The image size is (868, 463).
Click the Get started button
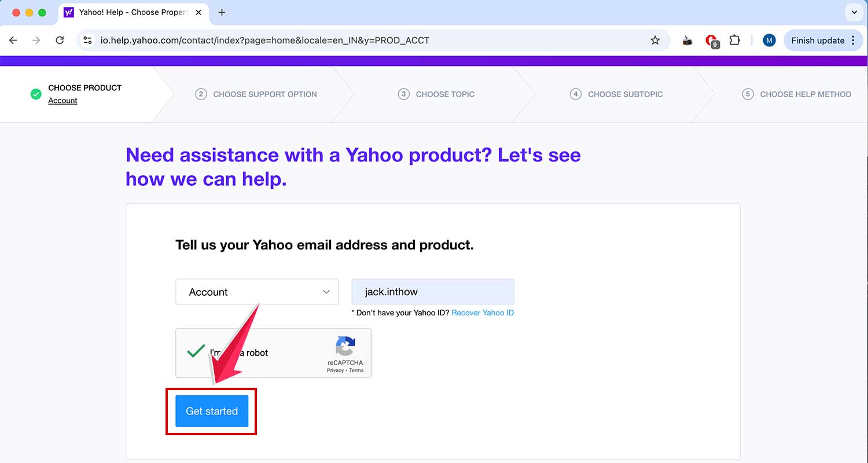(x=211, y=411)
